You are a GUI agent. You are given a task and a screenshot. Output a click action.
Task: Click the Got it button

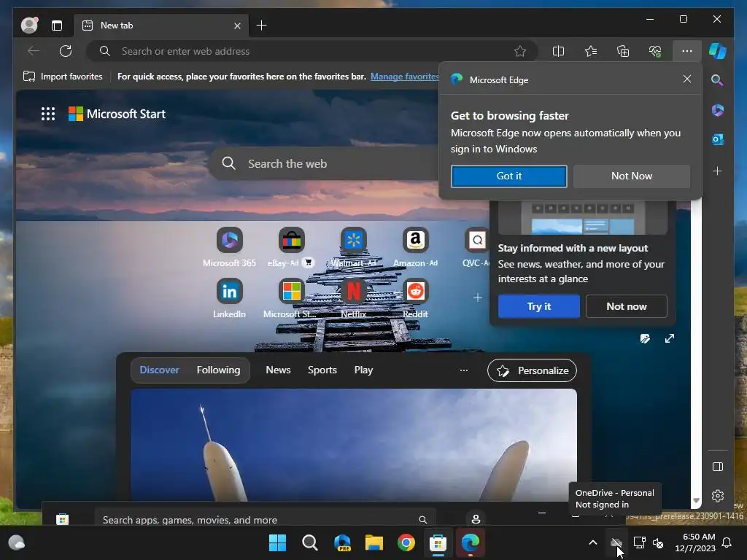pyautogui.click(x=508, y=176)
